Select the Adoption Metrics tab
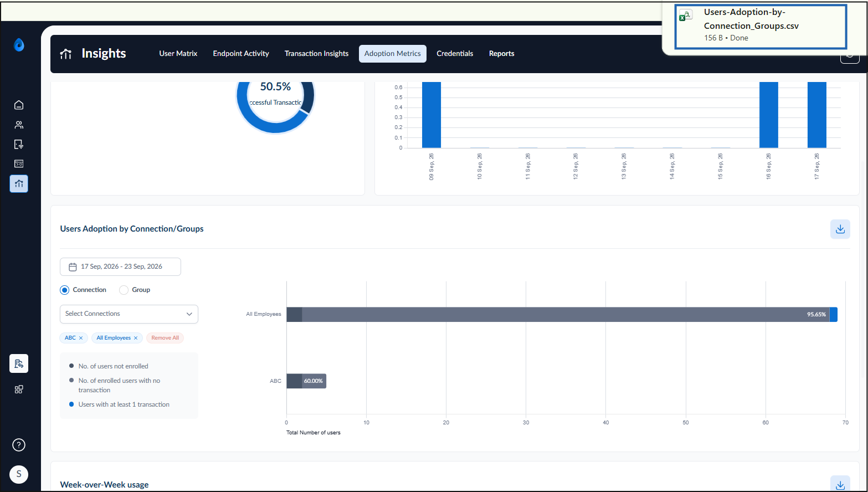Image resolution: width=868 pixels, height=492 pixels. pos(393,54)
